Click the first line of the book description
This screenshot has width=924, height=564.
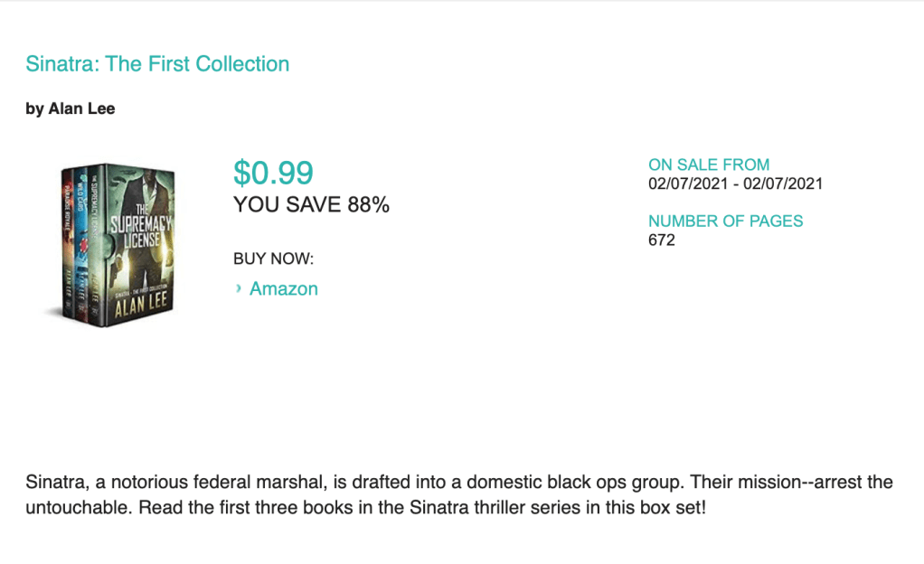click(x=459, y=482)
